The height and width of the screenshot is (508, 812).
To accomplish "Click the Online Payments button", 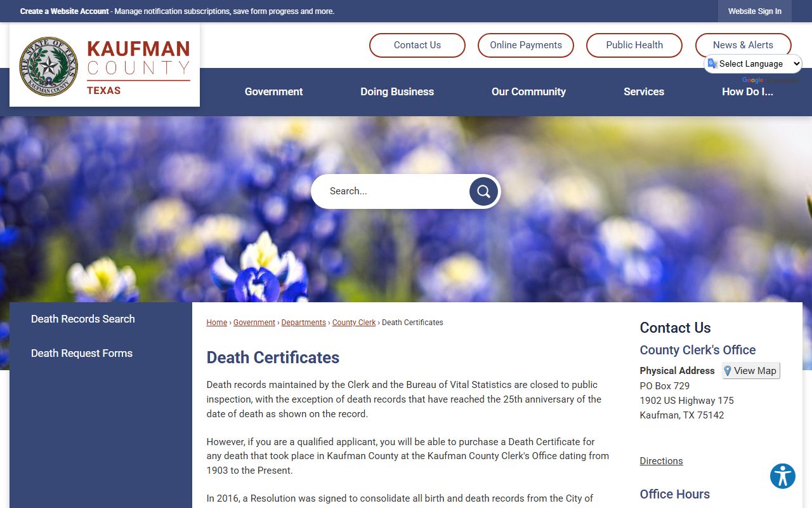I will tap(526, 45).
